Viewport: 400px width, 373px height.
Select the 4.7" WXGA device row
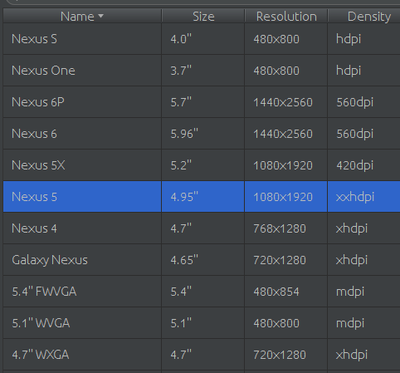click(x=202, y=355)
